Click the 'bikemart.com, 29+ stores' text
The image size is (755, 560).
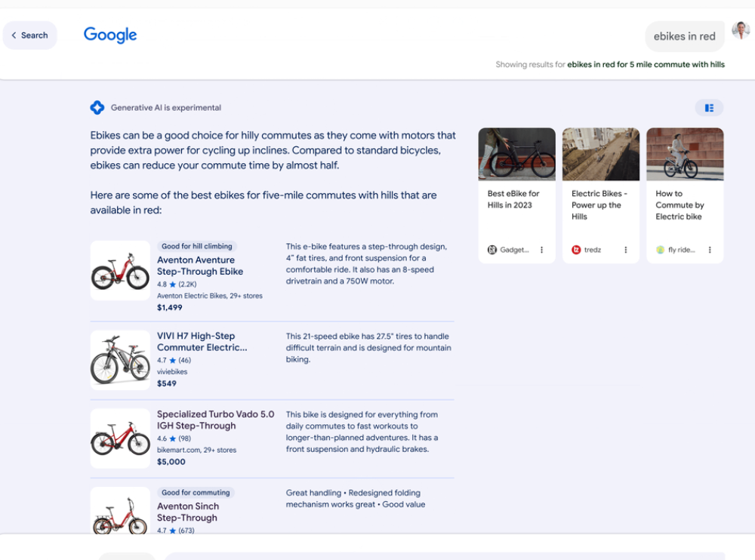coord(196,450)
